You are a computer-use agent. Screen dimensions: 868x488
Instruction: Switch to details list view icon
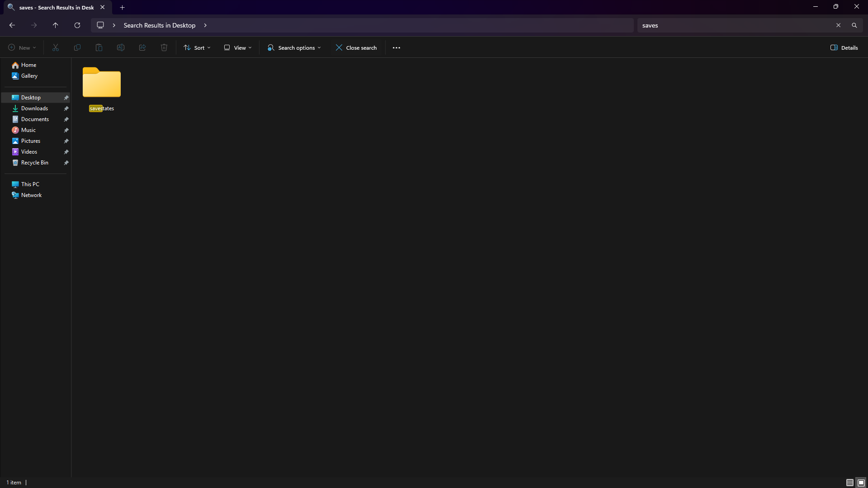coord(849,483)
